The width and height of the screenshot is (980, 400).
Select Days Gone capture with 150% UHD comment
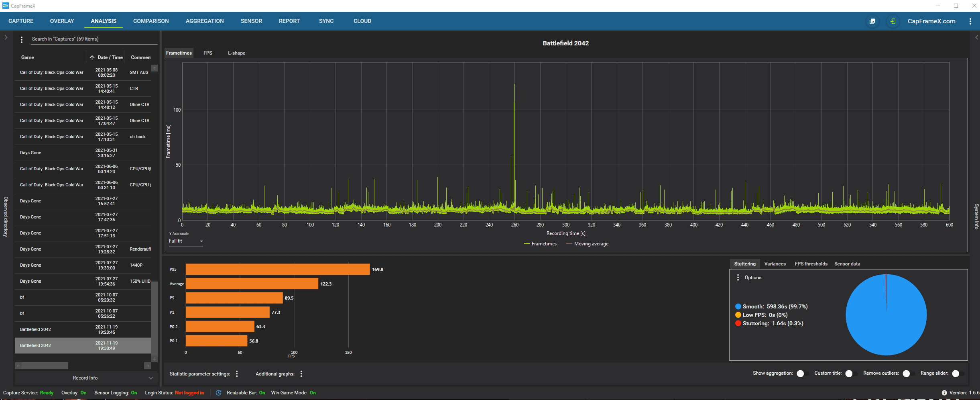(83, 281)
